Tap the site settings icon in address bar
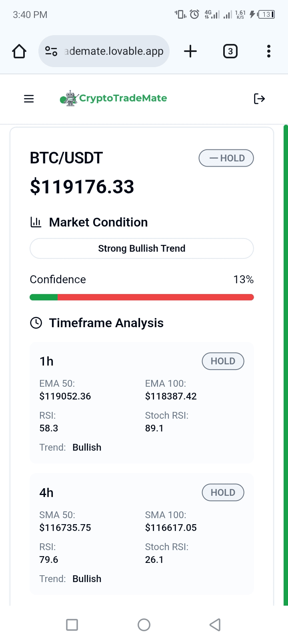The height and width of the screenshot is (644, 288). [x=51, y=52]
